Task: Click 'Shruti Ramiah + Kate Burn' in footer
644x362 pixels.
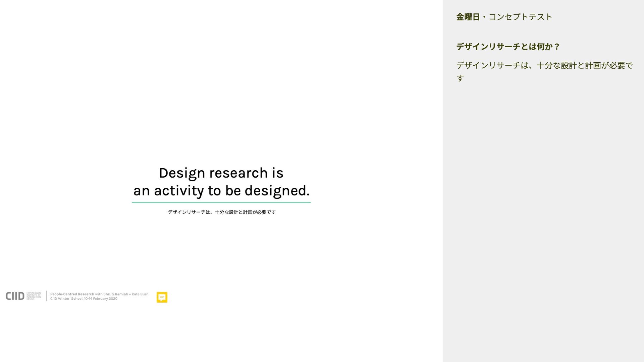Action: coord(126,294)
